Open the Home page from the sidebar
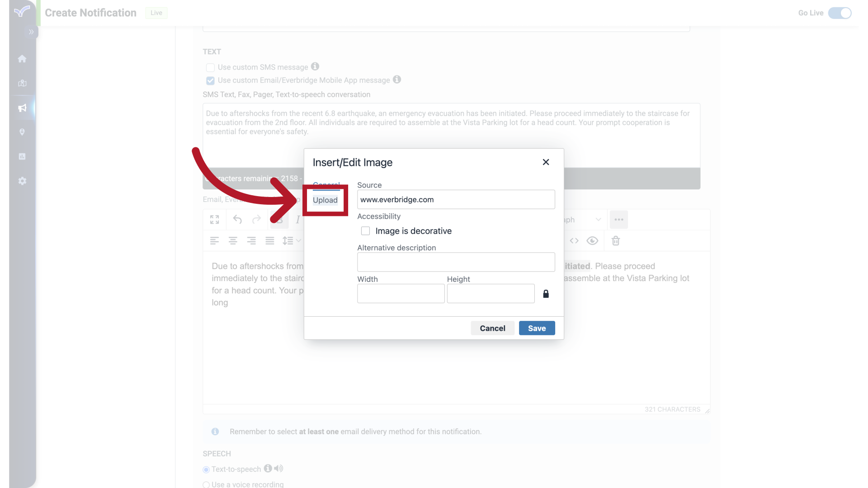Viewport: 868px width, 488px height. (22, 59)
